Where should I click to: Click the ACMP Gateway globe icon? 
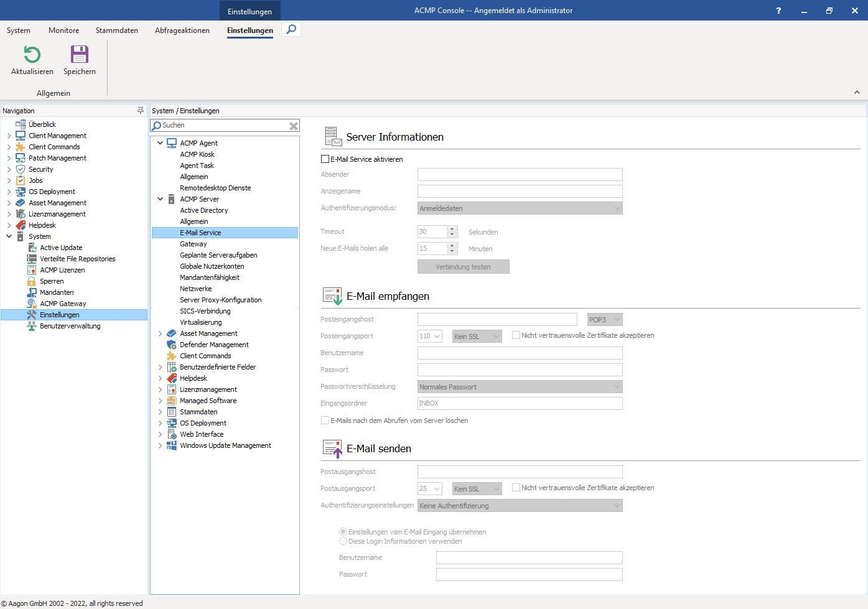tap(32, 304)
